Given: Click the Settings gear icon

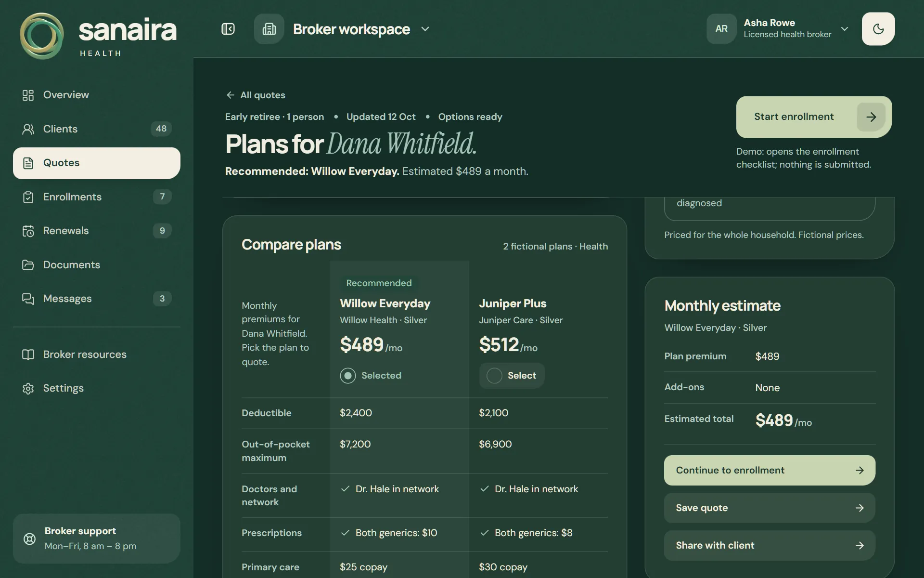Looking at the screenshot, I should (x=28, y=388).
